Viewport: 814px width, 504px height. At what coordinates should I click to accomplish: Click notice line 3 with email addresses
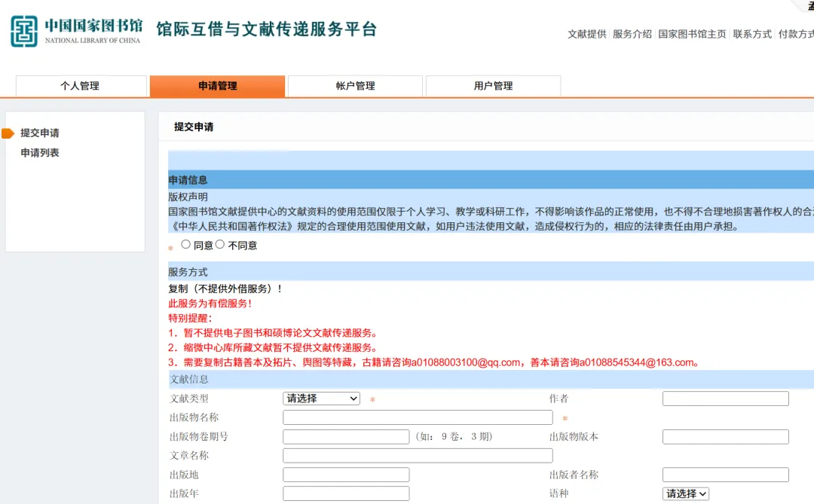coord(433,362)
